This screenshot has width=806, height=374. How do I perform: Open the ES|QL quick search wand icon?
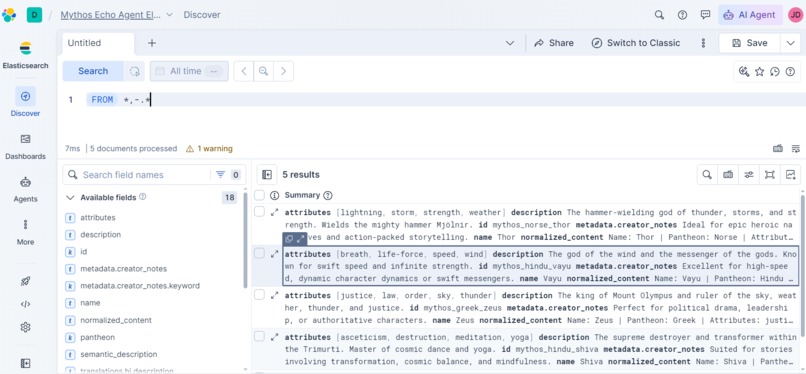point(744,71)
